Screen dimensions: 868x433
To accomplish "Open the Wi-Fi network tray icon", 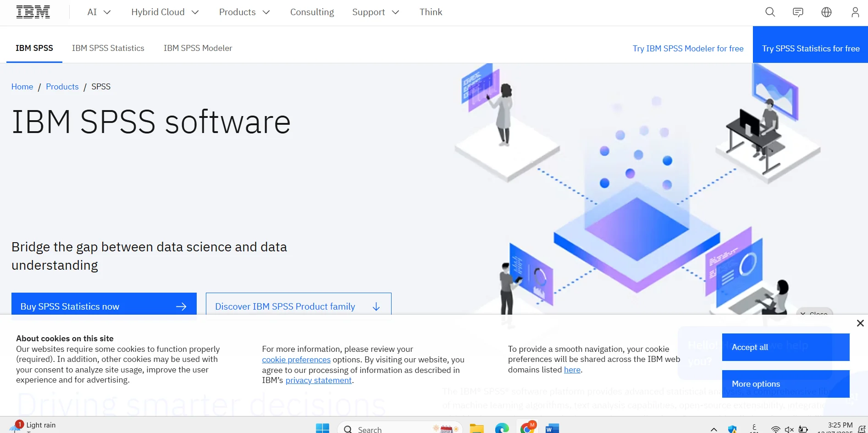I will point(775,429).
